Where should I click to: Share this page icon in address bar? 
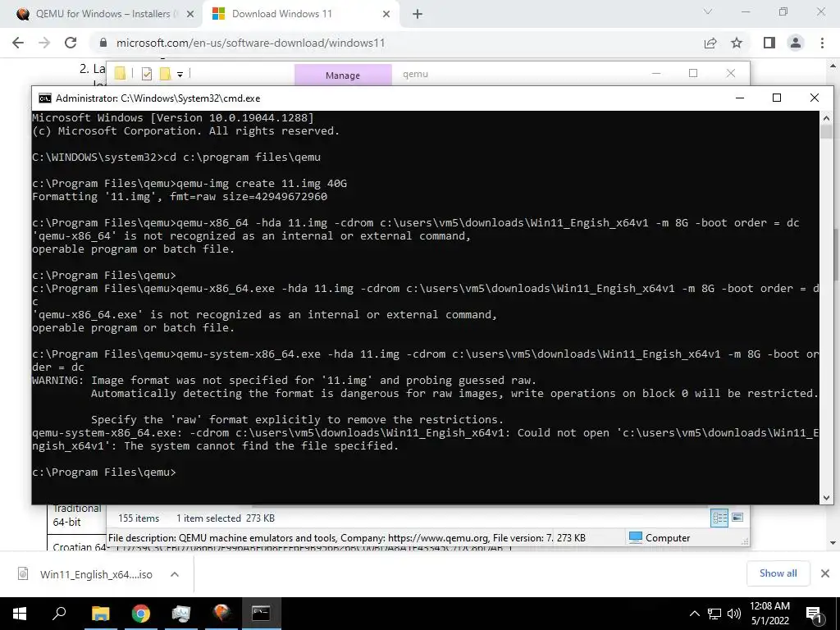710,43
